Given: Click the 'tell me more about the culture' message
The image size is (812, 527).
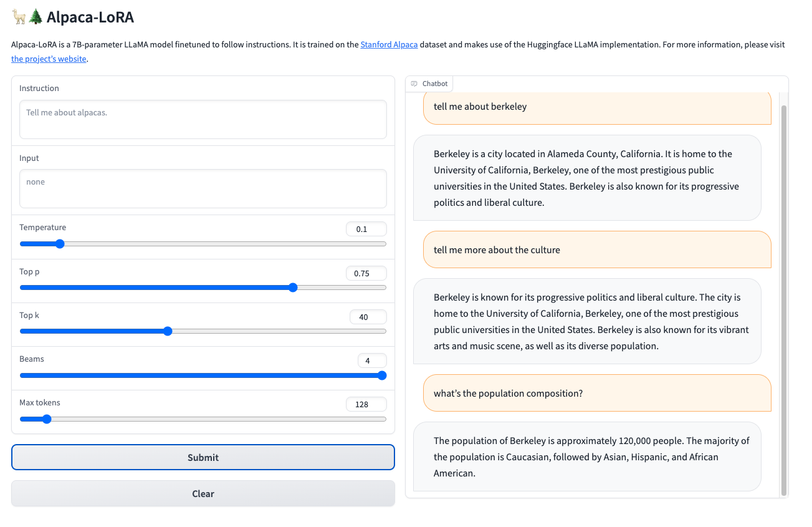Looking at the screenshot, I should pyautogui.click(x=597, y=249).
